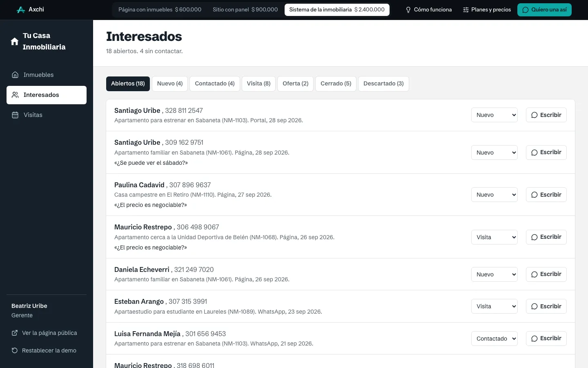This screenshot has width=588, height=368.
Task: Select the Abiertos (18) filter tab
Action: pos(128,83)
